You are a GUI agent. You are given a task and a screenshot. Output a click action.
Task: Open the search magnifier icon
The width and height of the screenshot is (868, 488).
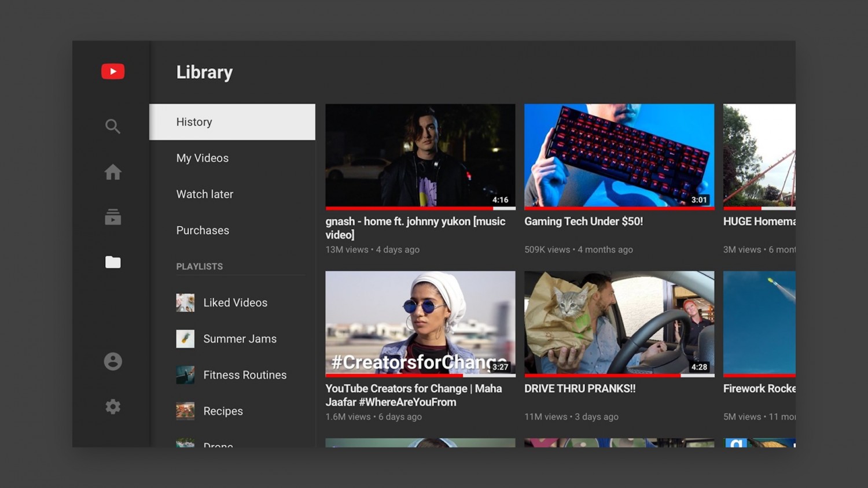(x=113, y=126)
